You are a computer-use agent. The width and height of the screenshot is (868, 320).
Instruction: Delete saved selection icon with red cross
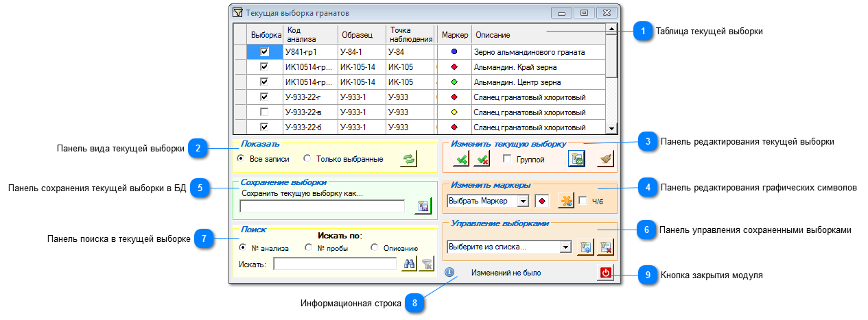(605, 247)
